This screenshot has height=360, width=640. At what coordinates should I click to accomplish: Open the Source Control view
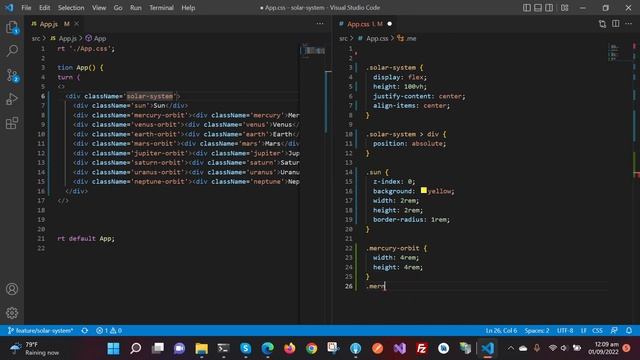pos(12,75)
